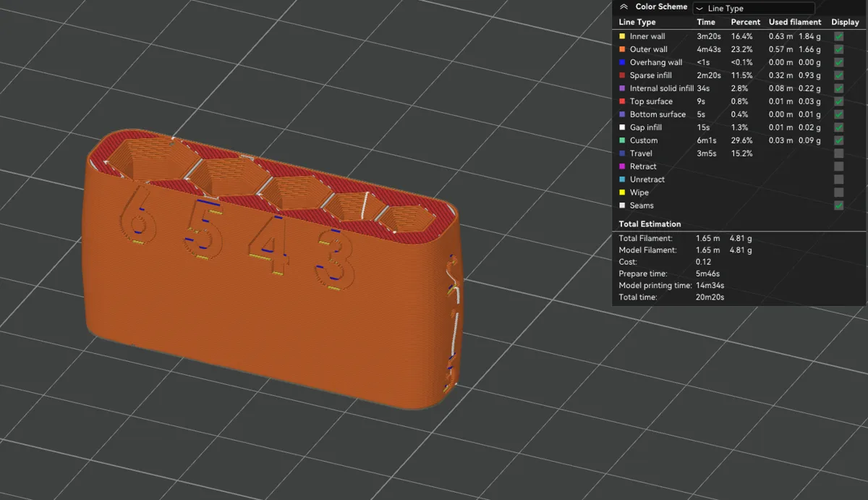Image resolution: width=868 pixels, height=500 pixels.
Task: Click the dark red Sparse infill swatch
Action: 622,75
